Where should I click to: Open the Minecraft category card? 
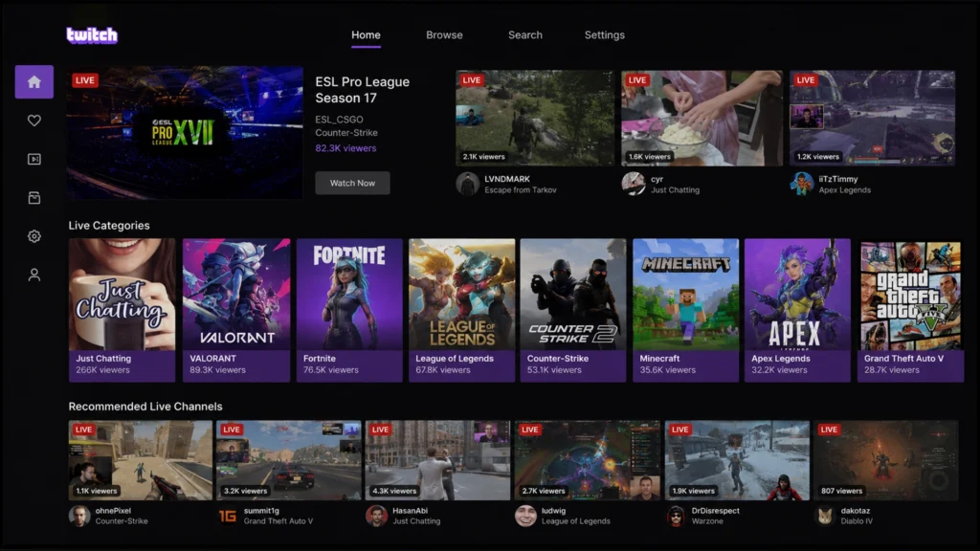click(x=685, y=310)
